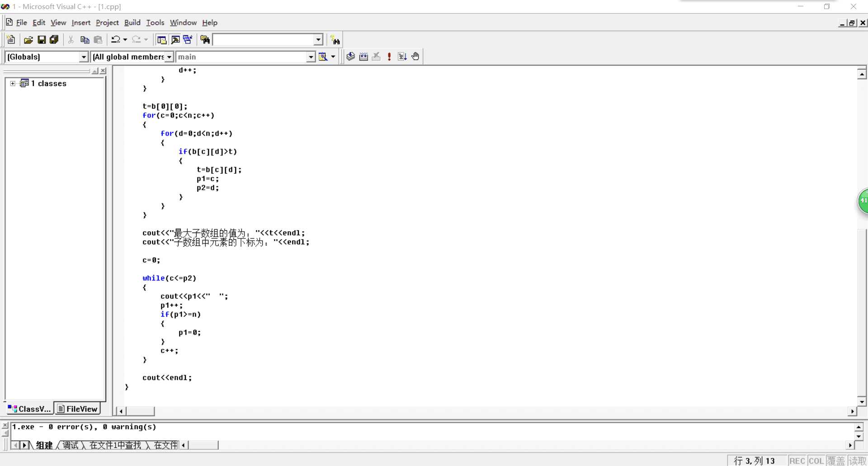Compile the file with the Compile icon
The width and height of the screenshot is (868, 466).
coord(350,57)
